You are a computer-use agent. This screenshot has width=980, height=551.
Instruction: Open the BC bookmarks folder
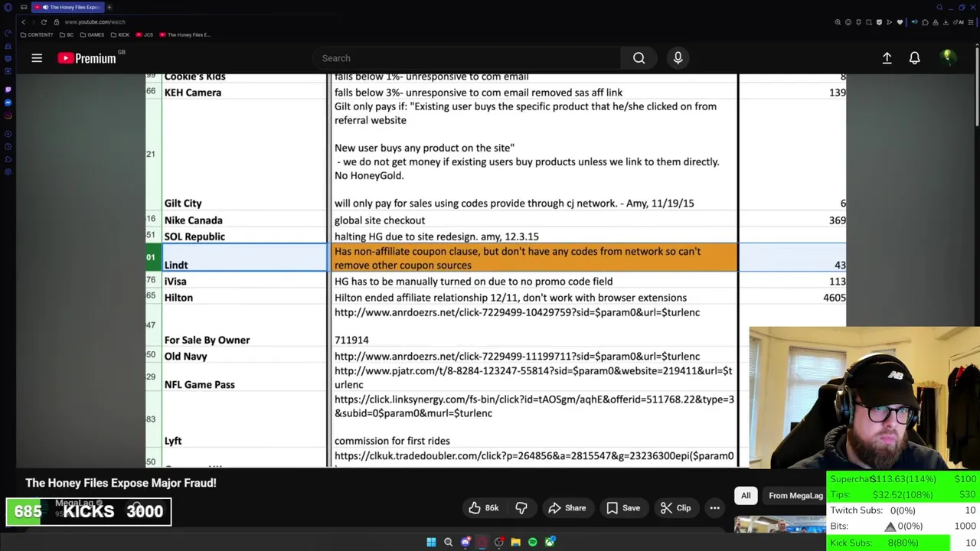click(x=67, y=34)
